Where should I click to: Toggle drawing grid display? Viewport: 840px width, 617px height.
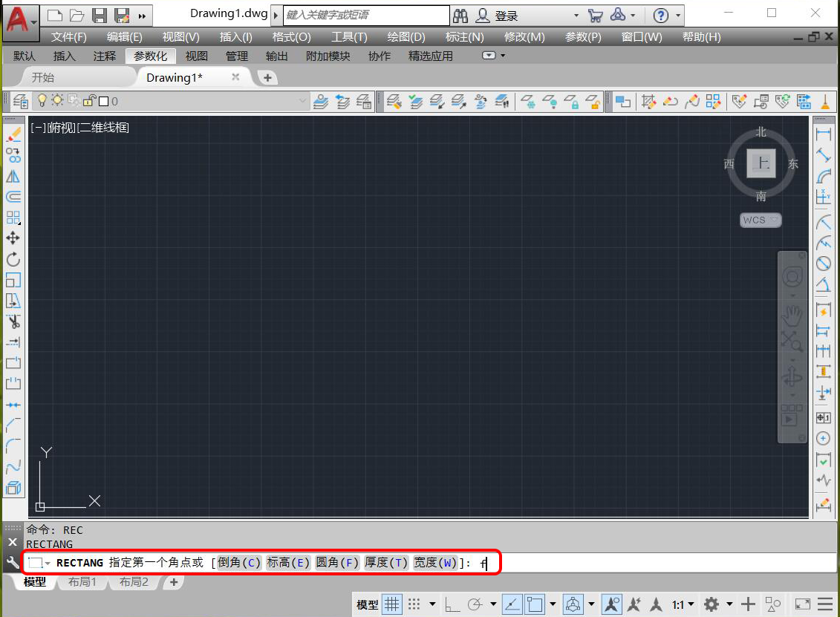392,604
